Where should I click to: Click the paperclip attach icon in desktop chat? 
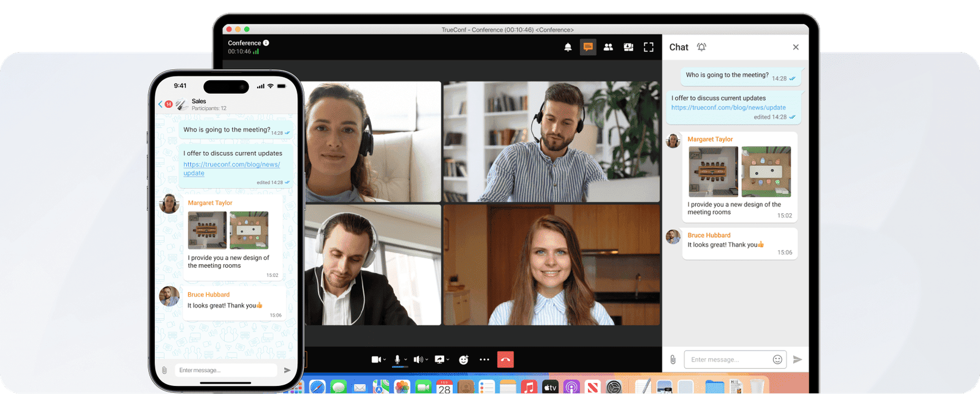pyautogui.click(x=673, y=360)
